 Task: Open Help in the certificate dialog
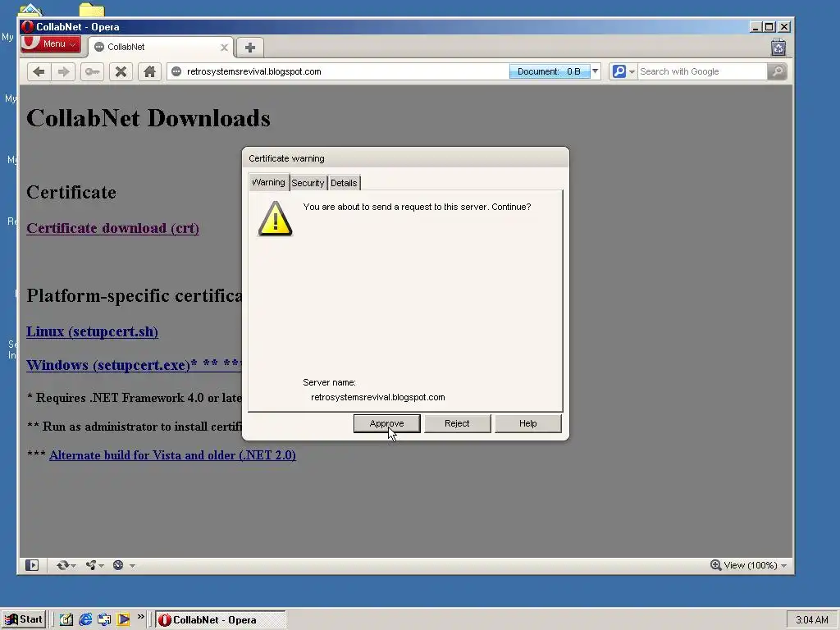[x=527, y=423]
